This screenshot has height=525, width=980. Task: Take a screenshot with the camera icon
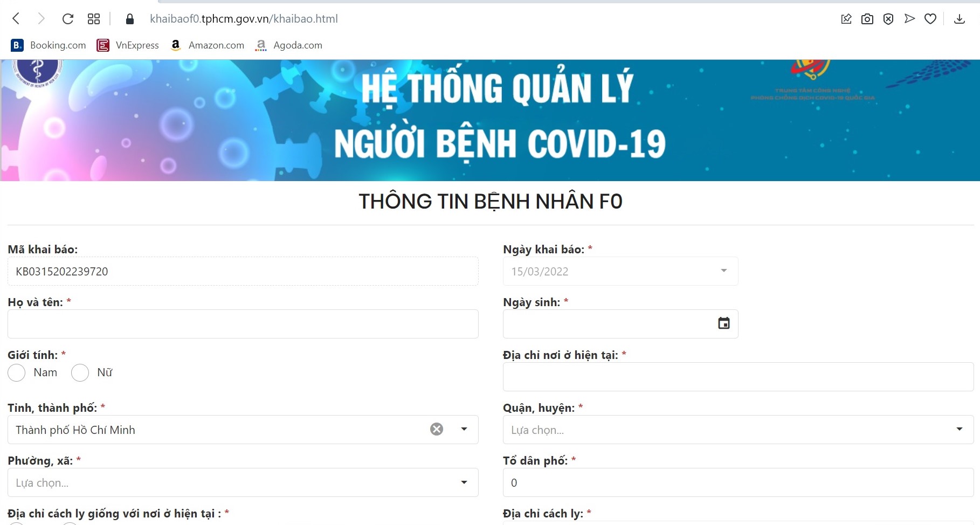(x=867, y=18)
